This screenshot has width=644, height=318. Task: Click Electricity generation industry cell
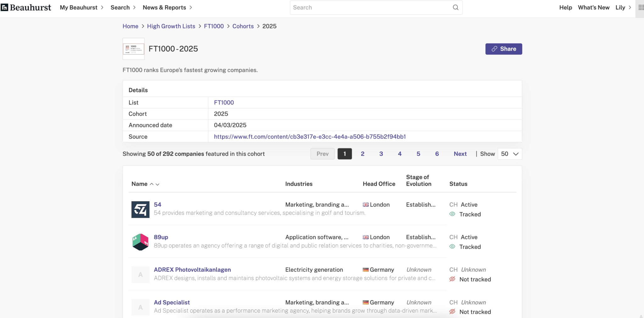pos(314,270)
